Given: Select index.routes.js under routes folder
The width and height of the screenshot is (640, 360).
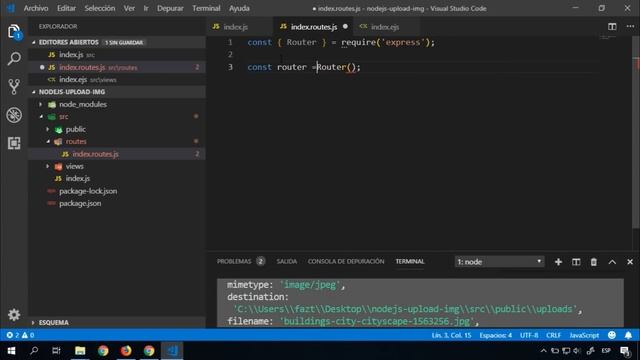Looking at the screenshot, I should pyautogui.click(x=117, y=154).
